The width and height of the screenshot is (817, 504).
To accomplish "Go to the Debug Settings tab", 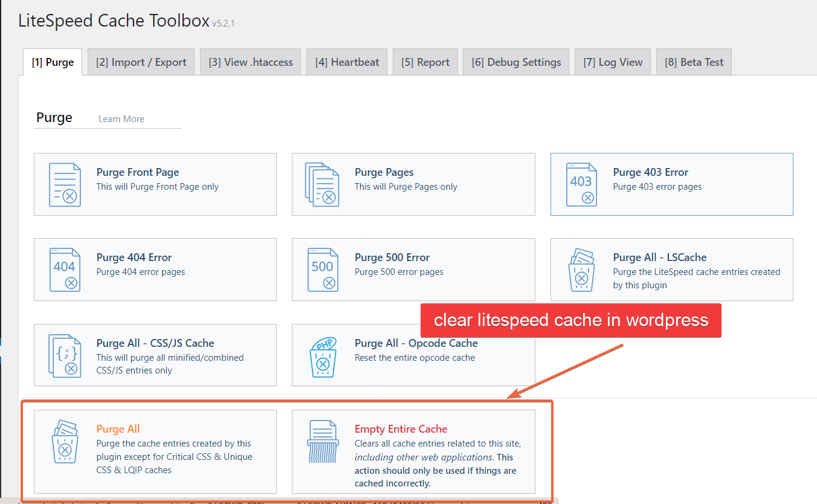I will point(516,62).
